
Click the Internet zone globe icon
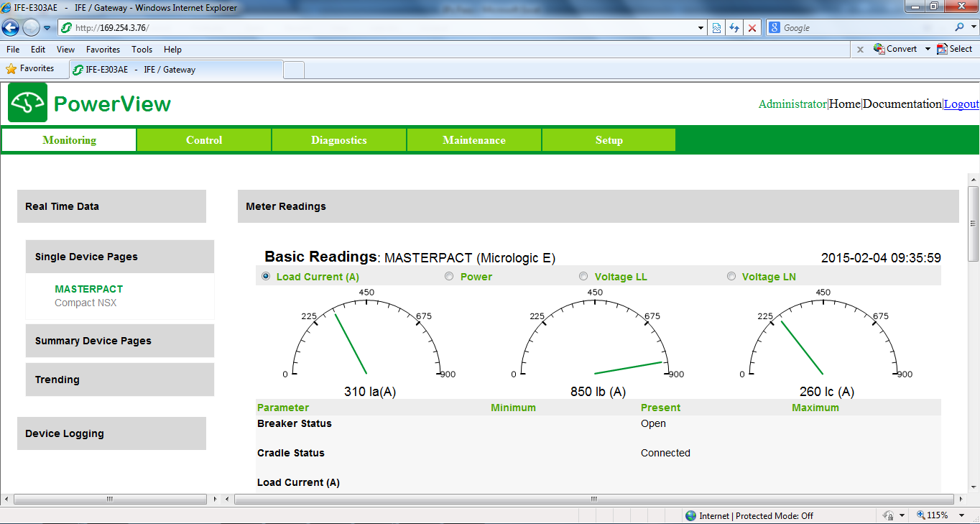690,515
